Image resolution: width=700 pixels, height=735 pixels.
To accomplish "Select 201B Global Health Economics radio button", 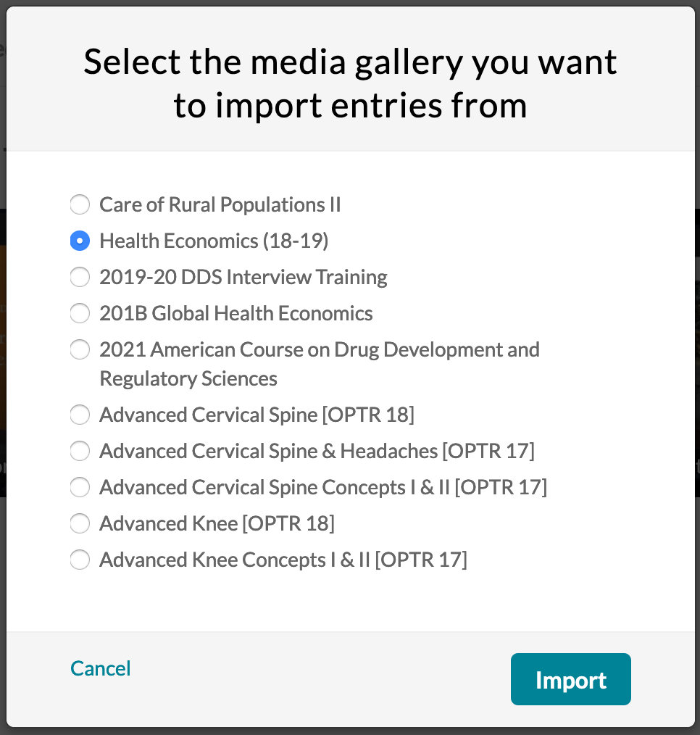I will 80,313.
